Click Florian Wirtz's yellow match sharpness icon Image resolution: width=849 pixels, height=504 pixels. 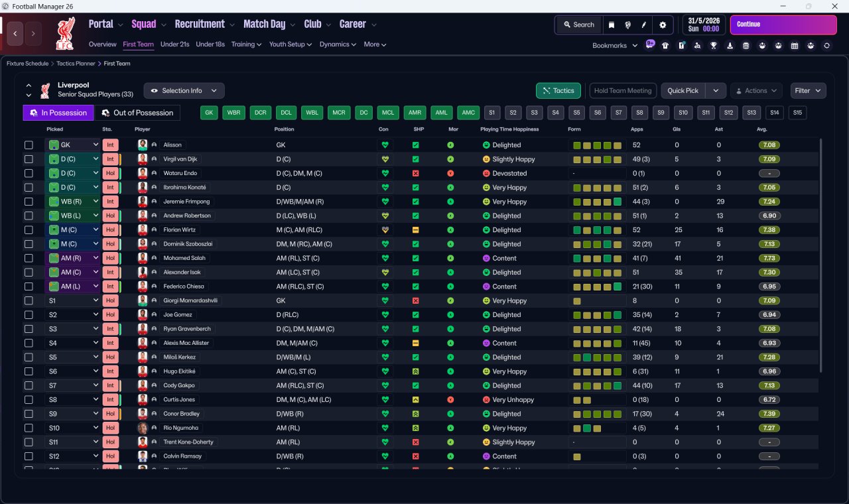pos(415,230)
